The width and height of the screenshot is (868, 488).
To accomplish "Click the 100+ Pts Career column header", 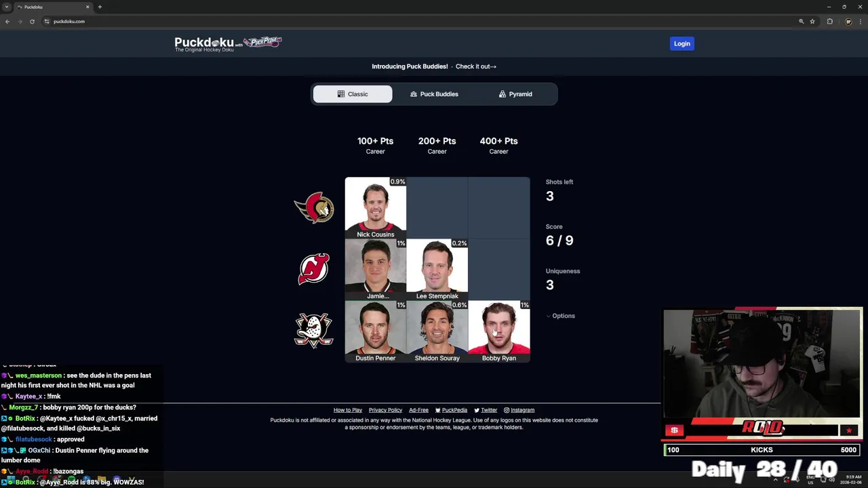I will (375, 145).
